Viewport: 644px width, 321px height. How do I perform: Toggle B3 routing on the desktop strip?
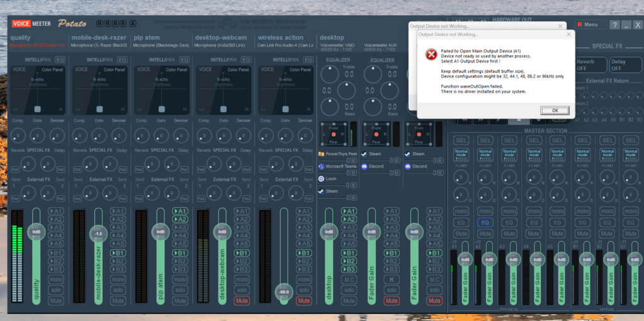(x=349, y=269)
